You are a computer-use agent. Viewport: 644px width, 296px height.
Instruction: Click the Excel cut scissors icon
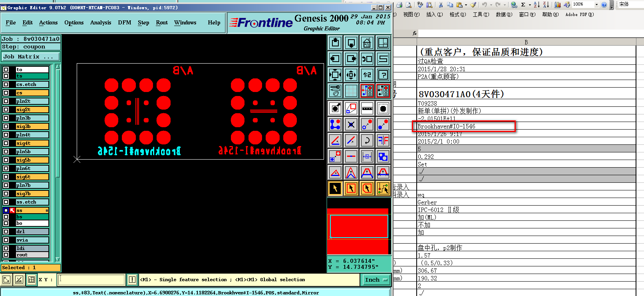click(441, 5)
